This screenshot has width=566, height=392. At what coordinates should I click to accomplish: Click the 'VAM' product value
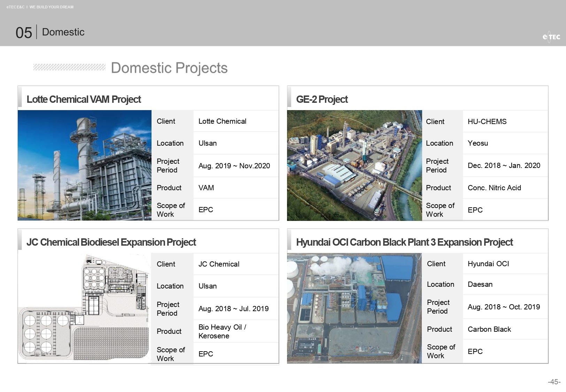(206, 188)
